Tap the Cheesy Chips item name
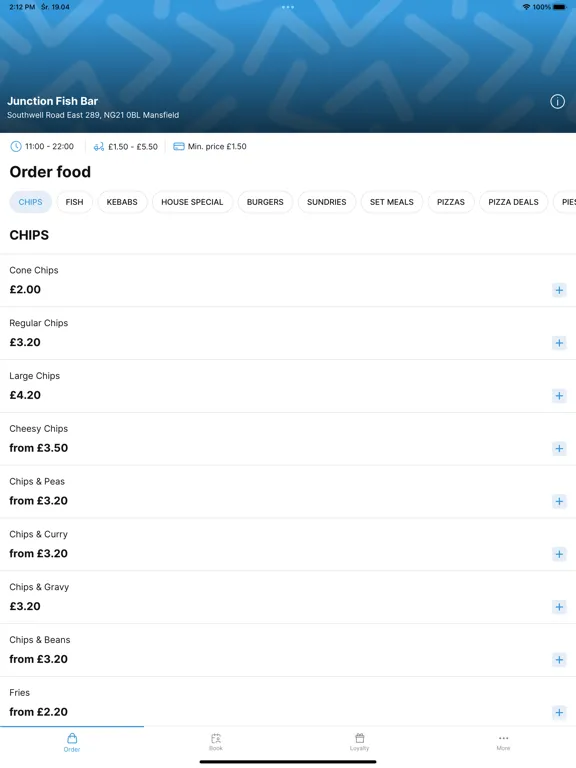The width and height of the screenshot is (576, 768). (39, 429)
